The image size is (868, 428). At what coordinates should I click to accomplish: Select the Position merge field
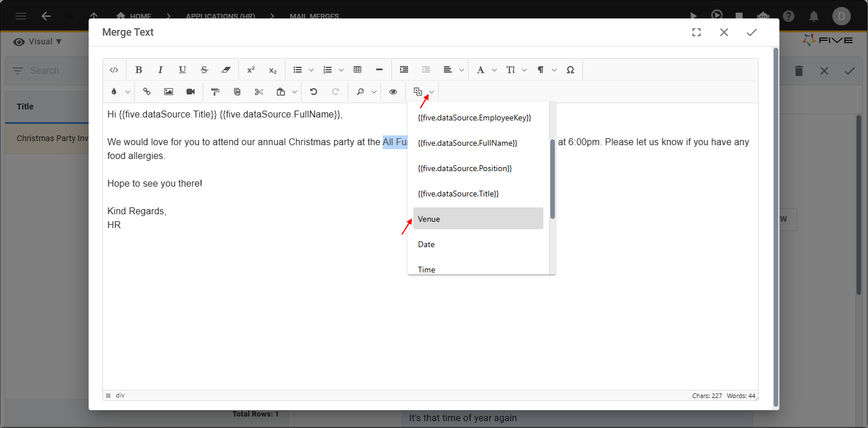[478, 168]
